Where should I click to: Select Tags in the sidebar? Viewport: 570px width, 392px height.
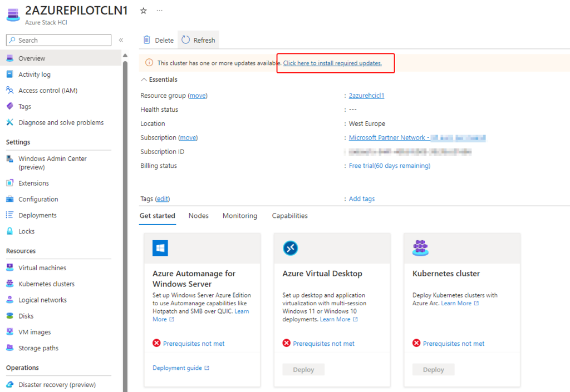point(24,107)
